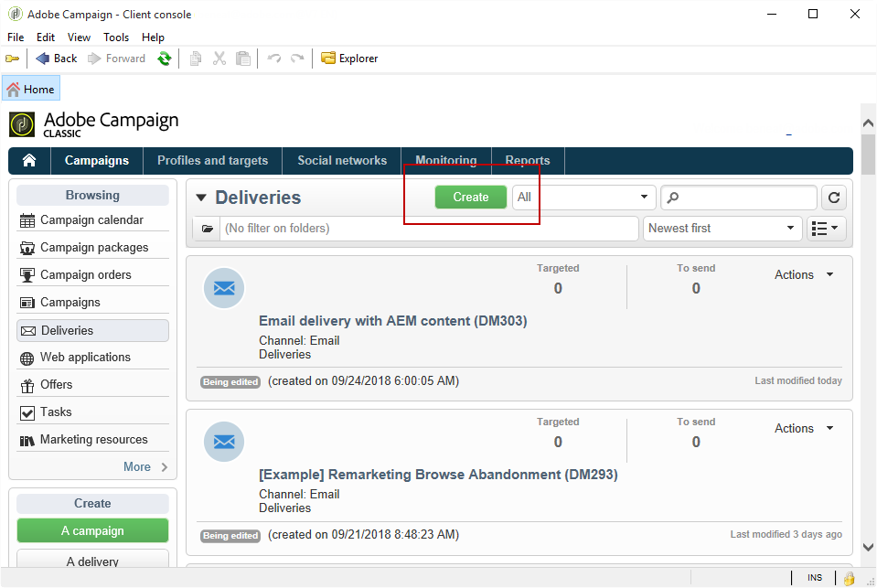Open Actions dropdown for DM293 delivery

804,428
